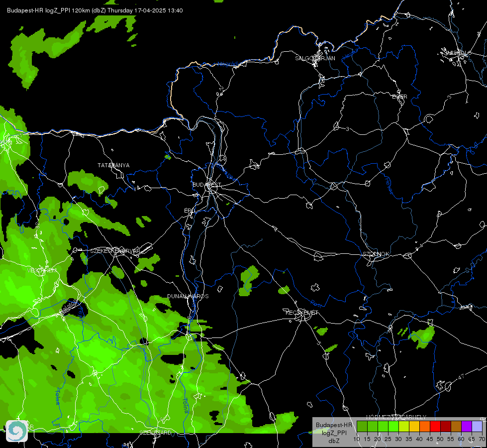Click the EGER city label
Viewport: 487px width, 448px height.
[399, 97]
